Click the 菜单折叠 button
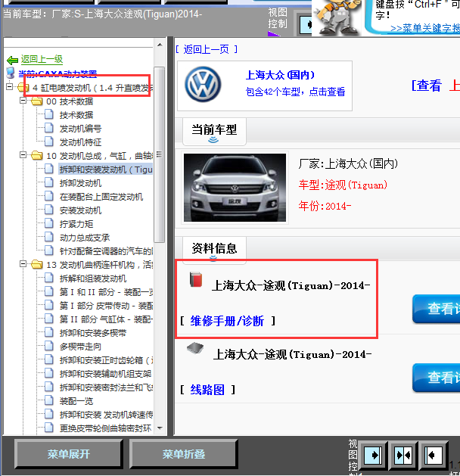Image resolution: width=460 pixels, height=476 pixels. click(183, 454)
